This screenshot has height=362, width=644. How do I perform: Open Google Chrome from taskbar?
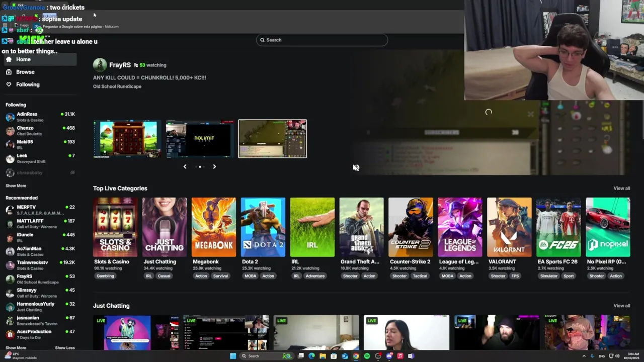[356, 356]
